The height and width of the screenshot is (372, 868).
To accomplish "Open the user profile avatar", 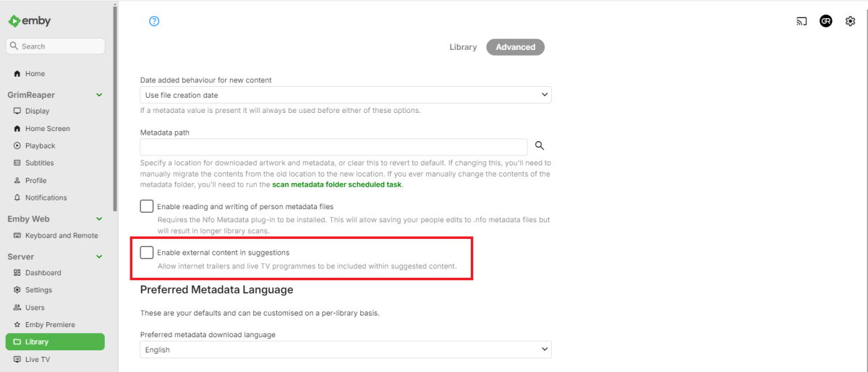I will [x=826, y=21].
